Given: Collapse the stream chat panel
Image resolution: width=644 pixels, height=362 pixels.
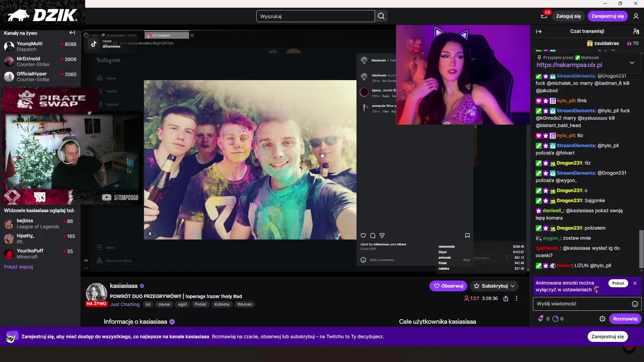Looking at the screenshot, I should [538, 31].
